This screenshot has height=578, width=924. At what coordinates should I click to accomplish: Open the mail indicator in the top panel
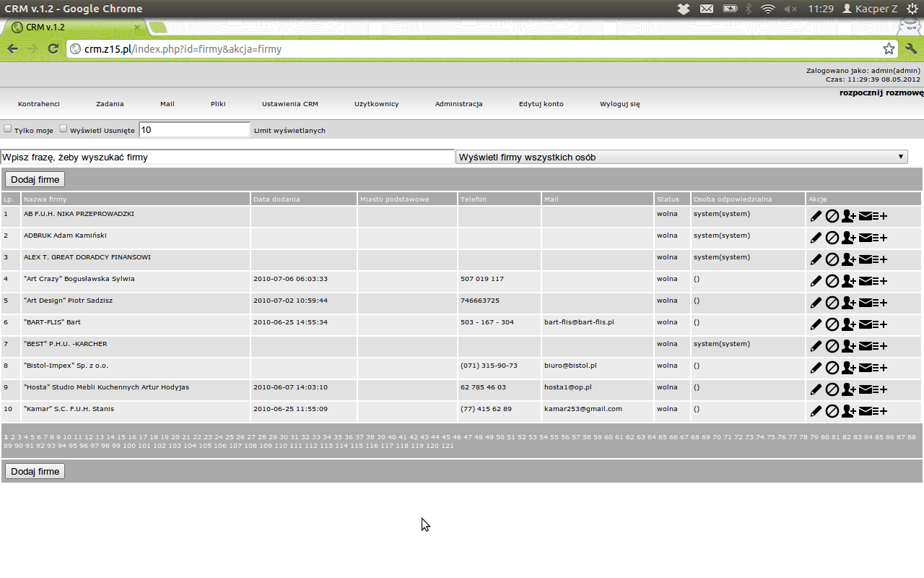[707, 9]
